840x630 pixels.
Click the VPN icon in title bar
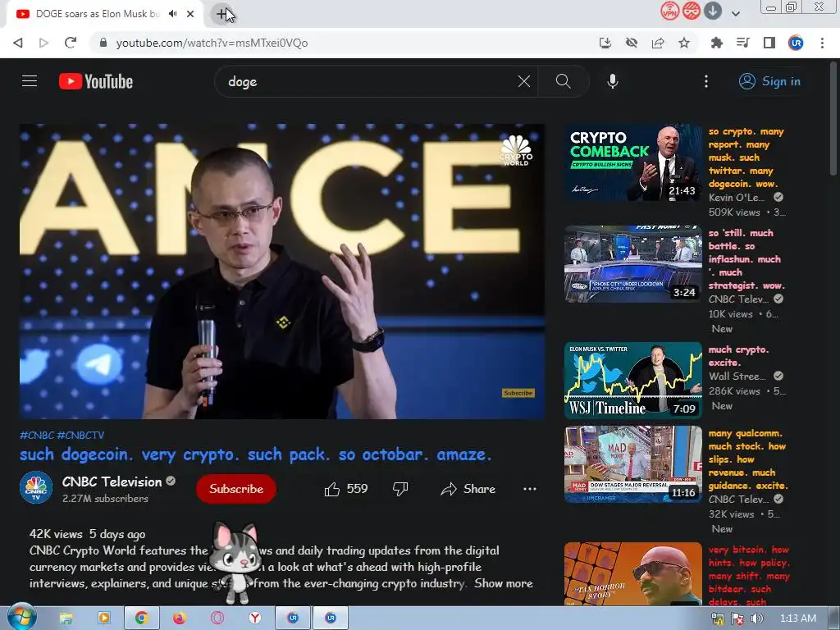[x=669, y=11]
